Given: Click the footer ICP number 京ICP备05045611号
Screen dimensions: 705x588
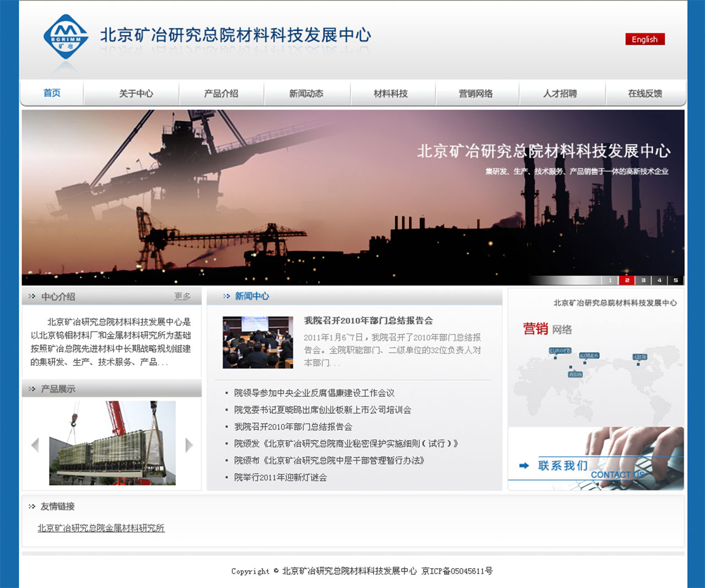Looking at the screenshot, I should [457, 571].
